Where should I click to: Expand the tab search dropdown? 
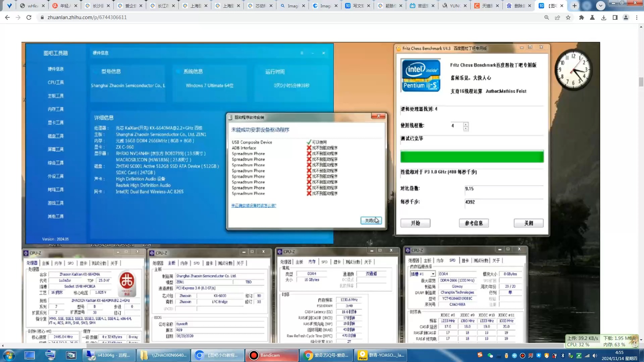601,6
